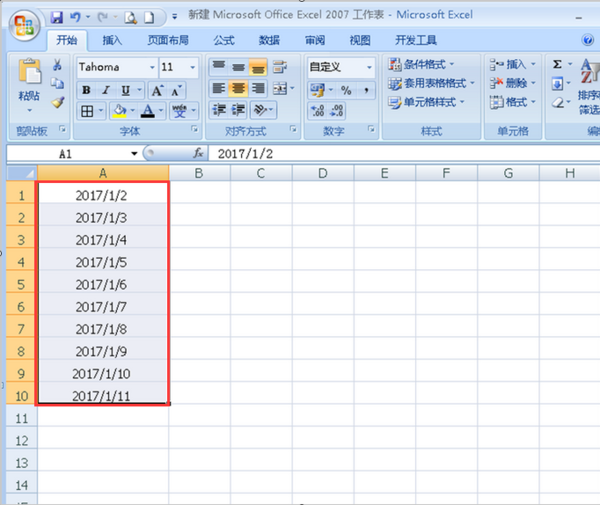The height and width of the screenshot is (505, 600).
Task: Decrease indent
Action: point(219,110)
